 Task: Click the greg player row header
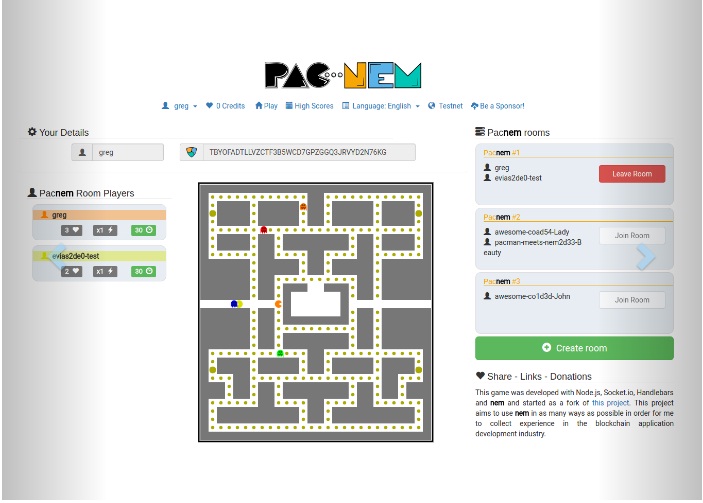(99, 215)
